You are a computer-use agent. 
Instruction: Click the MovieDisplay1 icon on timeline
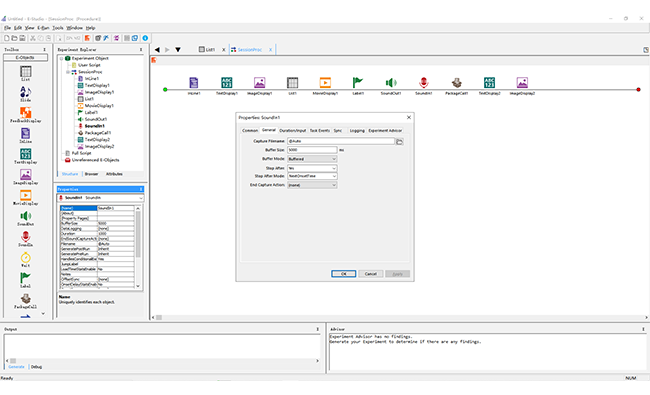click(325, 82)
